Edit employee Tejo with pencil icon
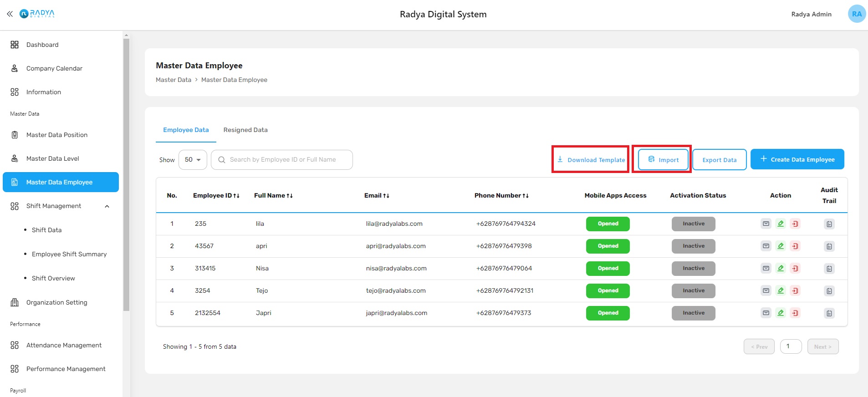 [x=781, y=290]
